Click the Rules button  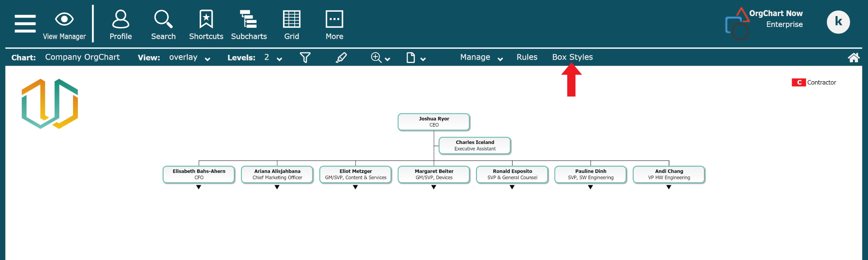[527, 57]
